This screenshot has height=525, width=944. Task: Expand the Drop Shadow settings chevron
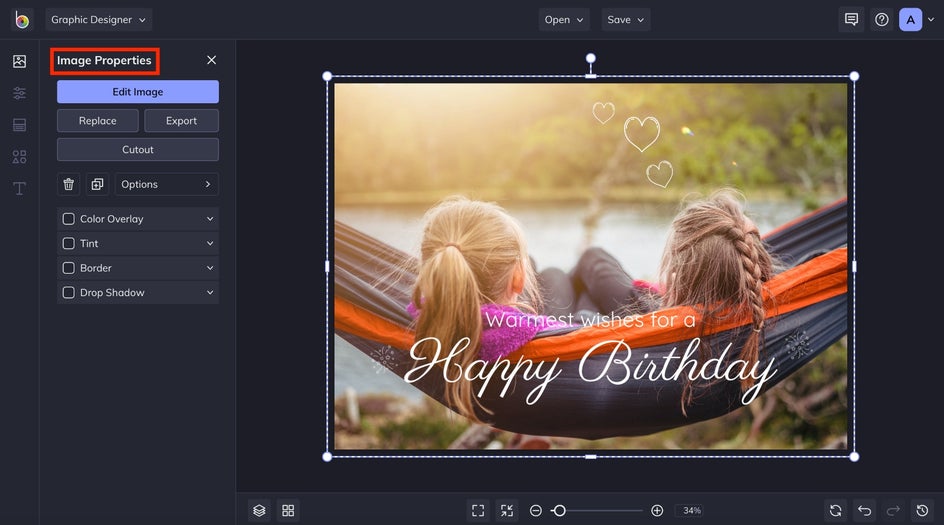[x=210, y=293]
